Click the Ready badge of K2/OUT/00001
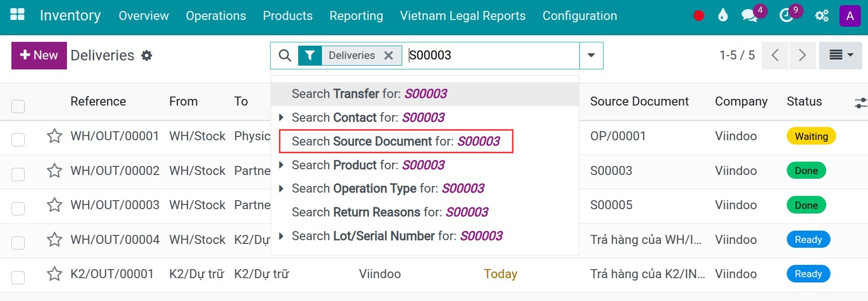 (808, 274)
